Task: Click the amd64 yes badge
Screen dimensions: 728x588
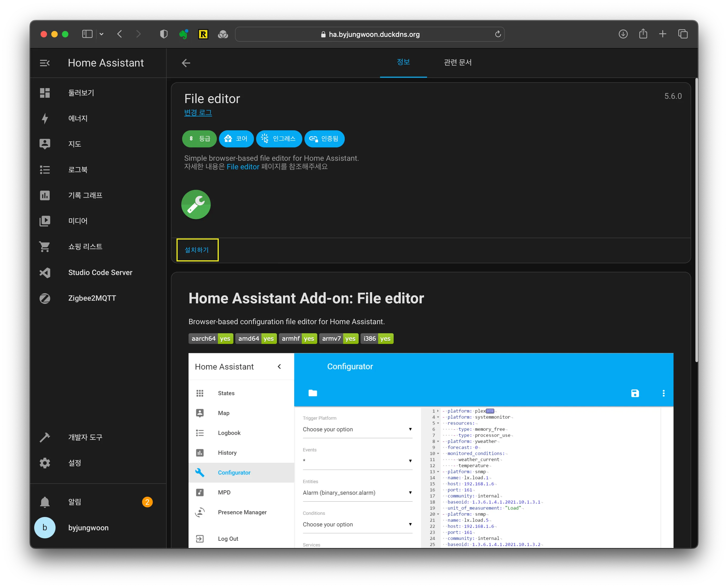Action: (x=256, y=339)
